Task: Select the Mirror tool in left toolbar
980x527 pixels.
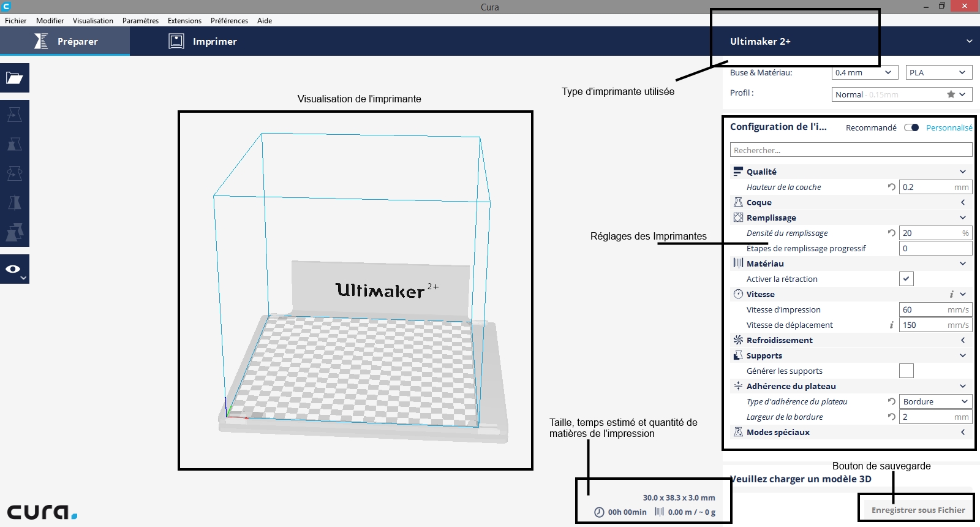Action: coord(14,203)
